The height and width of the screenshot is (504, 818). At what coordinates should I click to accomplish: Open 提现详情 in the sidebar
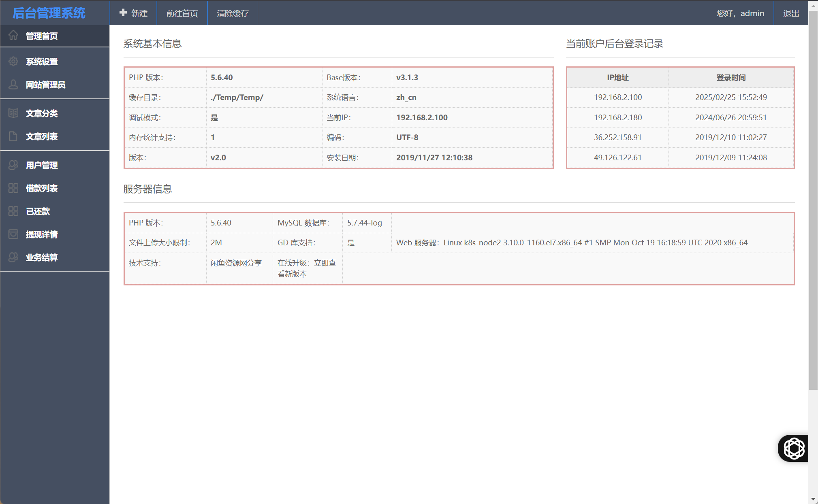(x=55, y=234)
